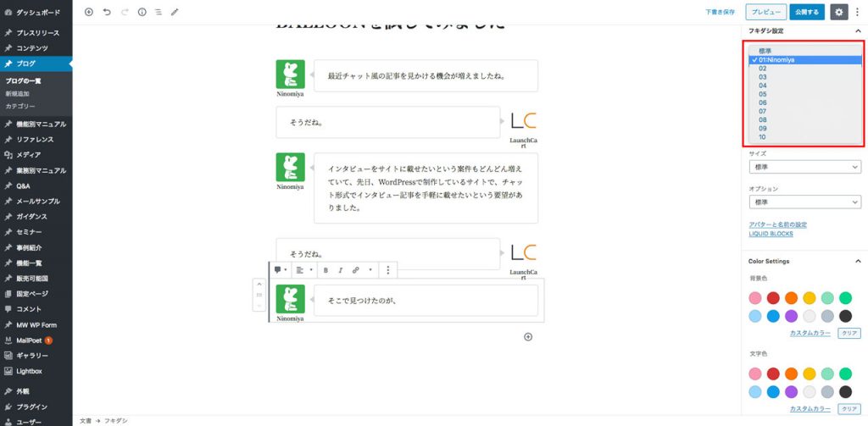868x426 pixels.
Task: Open the オプション dropdown
Action: 805,202
